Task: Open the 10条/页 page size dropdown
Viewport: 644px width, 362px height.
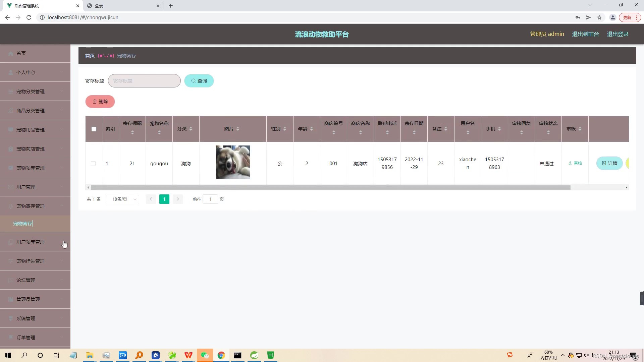Action: (x=122, y=199)
